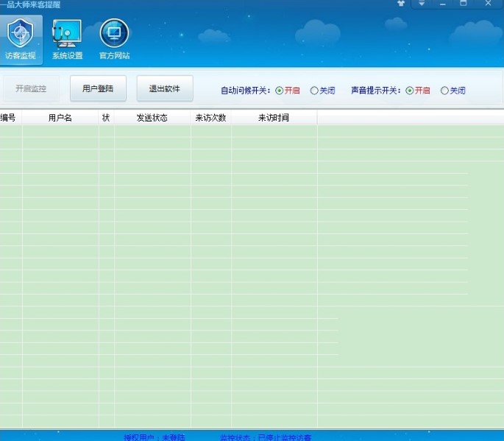Sort by the 用户名 column header

[x=60, y=118]
